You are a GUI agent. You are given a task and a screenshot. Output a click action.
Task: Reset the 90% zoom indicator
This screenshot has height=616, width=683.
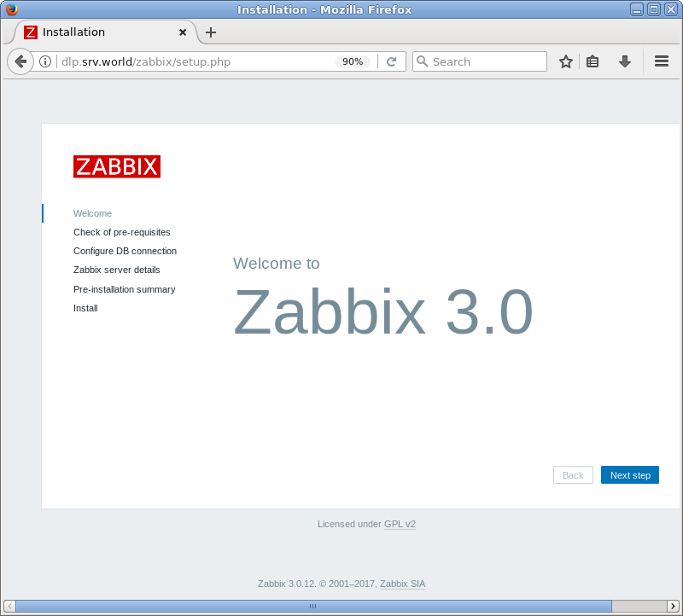click(x=353, y=61)
